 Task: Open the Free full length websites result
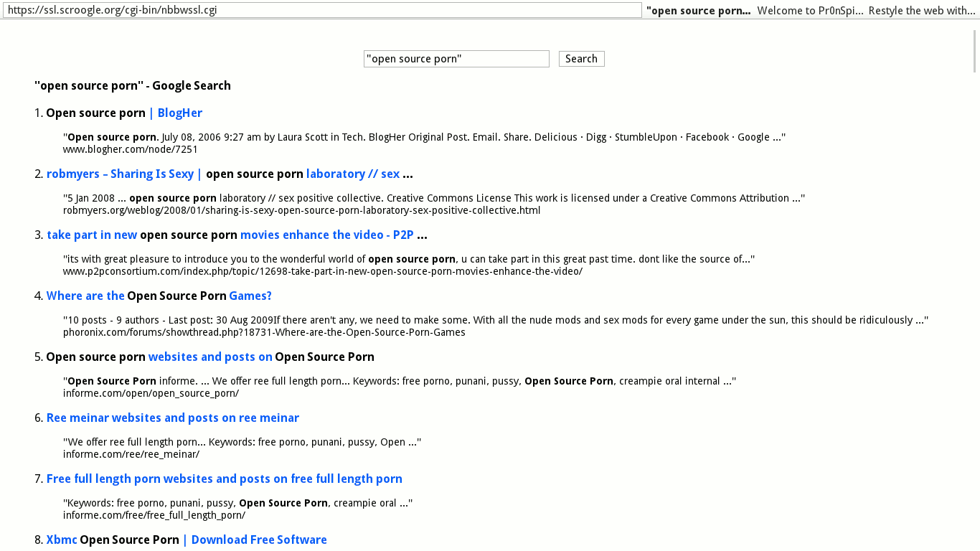(x=225, y=479)
